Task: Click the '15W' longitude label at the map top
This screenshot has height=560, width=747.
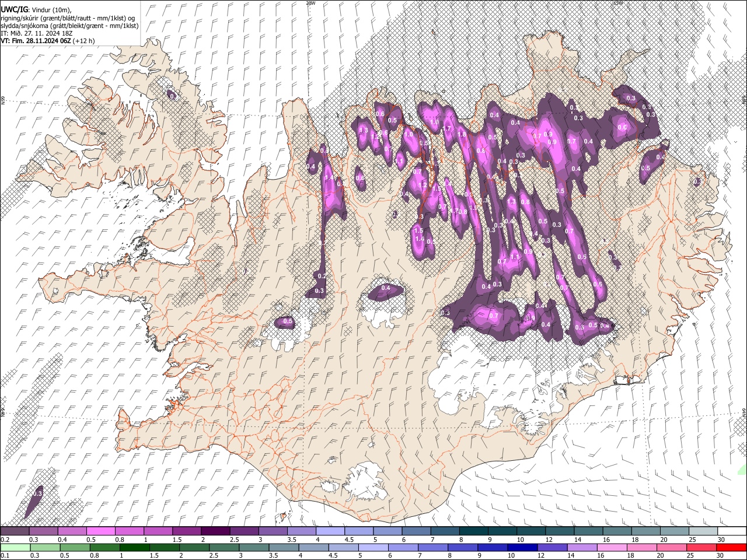Action: coord(618,3)
